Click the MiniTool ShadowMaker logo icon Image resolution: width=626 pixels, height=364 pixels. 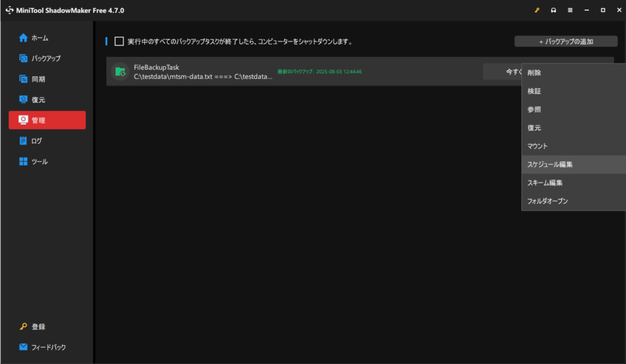pyautogui.click(x=9, y=10)
